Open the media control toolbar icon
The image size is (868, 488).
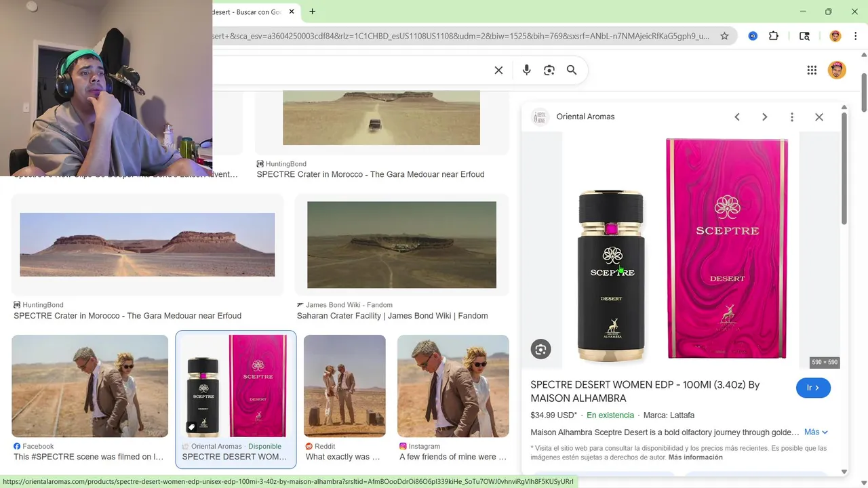point(804,36)
